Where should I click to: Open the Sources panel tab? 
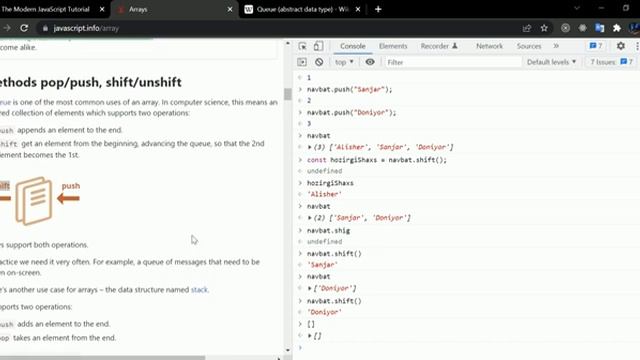click(x=529, y=46)
